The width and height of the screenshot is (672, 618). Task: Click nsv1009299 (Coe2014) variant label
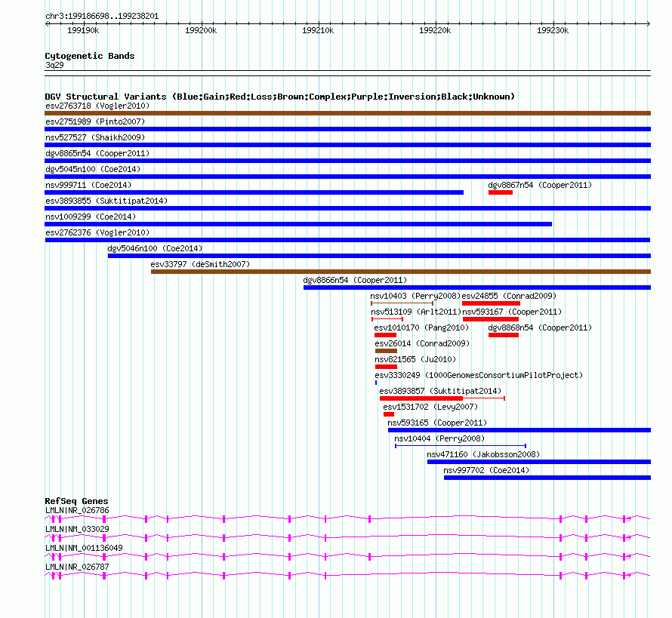coord(91,217)
